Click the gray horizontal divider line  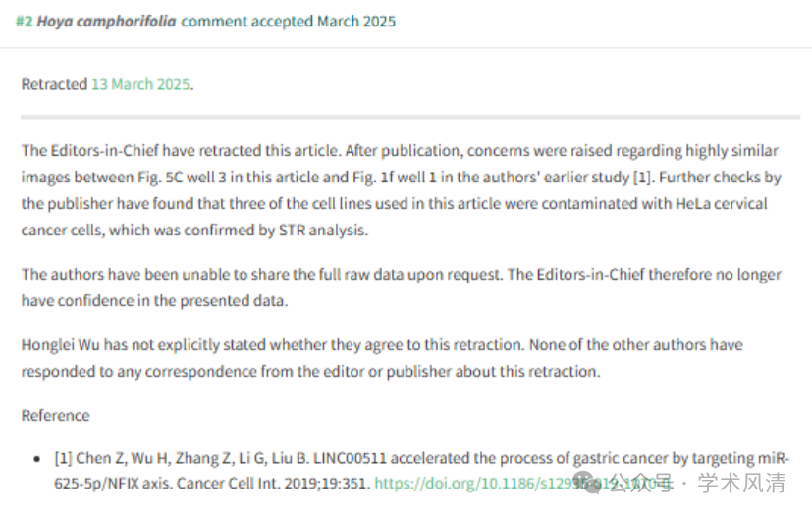(410, 118)
